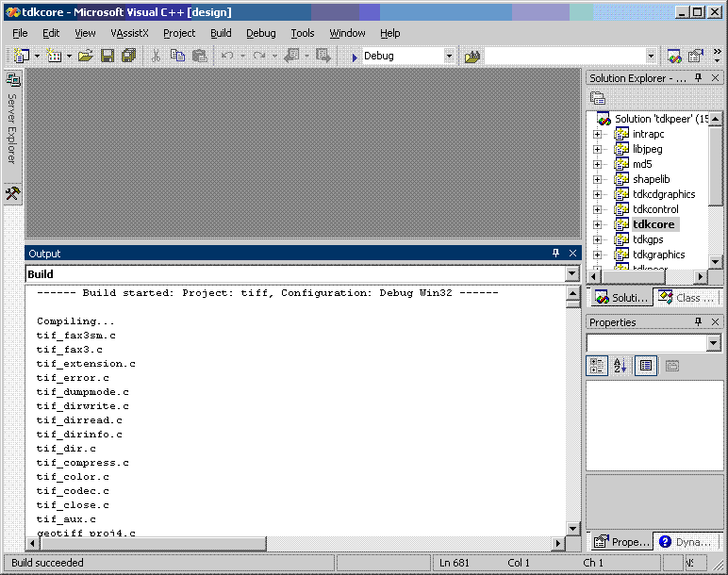Toggle auto-hide pin on Properties panel
Screen dimensions: 728x575
pos(698,321)
